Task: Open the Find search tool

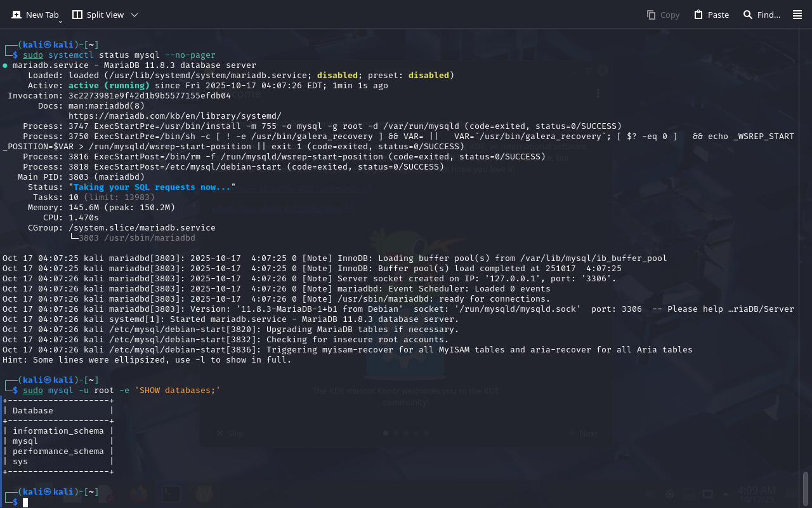Action: pyautogui.click(x=761, y=15)
